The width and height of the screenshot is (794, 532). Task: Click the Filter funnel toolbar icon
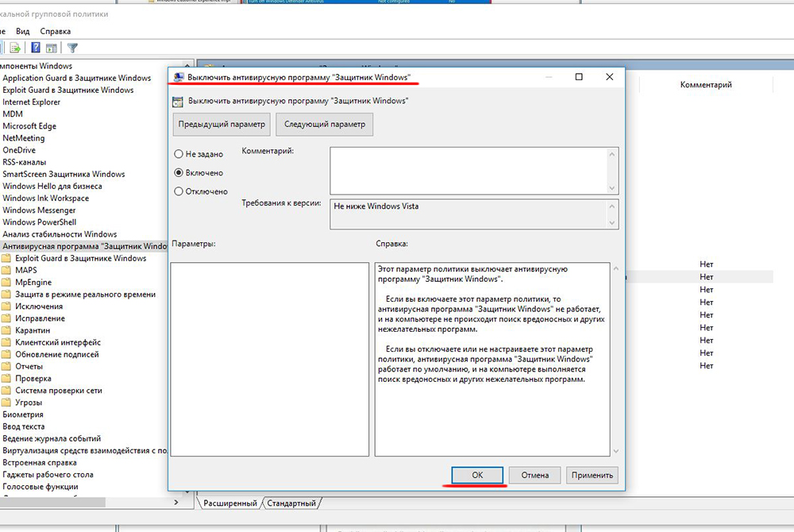pyautogui.click(x=72, y=48)
